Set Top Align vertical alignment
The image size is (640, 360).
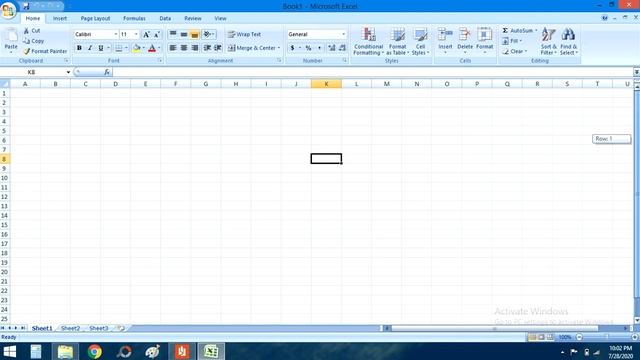173,34
